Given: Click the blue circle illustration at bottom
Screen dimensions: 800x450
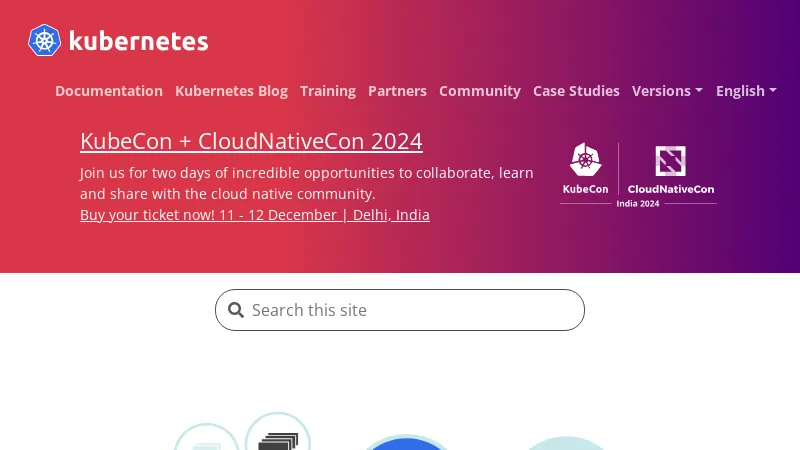Looking at the screenshot, I should [x=405, y=443].
